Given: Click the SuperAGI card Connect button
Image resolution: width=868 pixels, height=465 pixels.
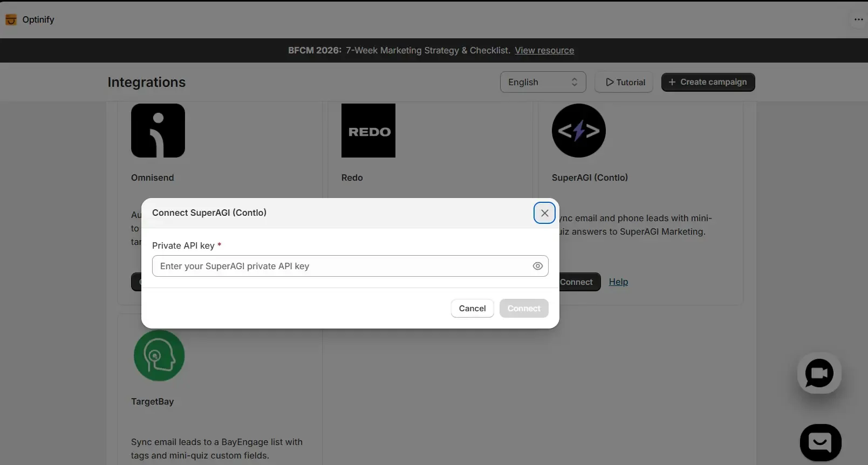Looking at the screenshot, I should click(x=579, y=282).
